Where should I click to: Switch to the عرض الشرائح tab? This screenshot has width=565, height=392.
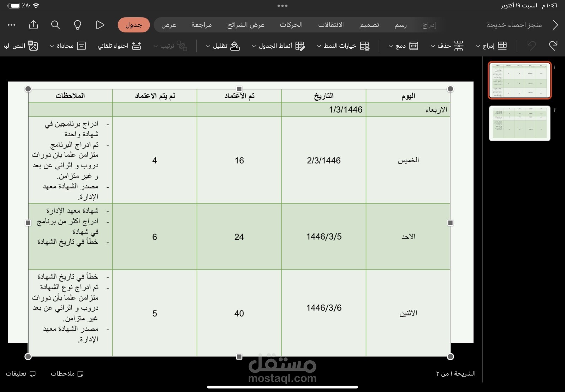tap(246, 25)
